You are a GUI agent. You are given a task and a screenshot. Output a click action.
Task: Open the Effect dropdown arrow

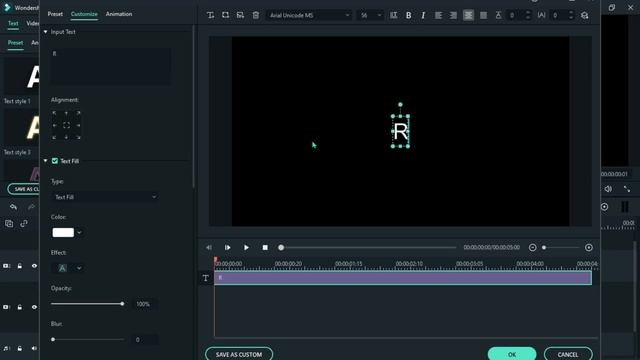click(79, 268)
